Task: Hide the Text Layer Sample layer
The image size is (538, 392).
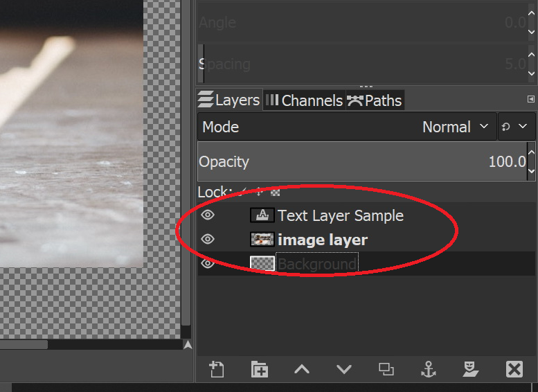Action: 208,215
